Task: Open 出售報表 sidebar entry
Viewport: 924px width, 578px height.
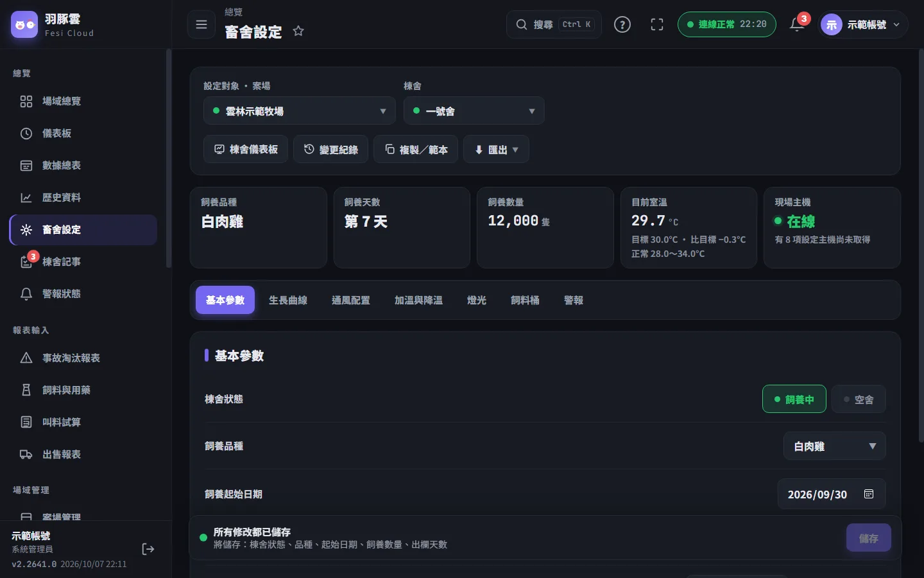Action: tap(83, 455)
